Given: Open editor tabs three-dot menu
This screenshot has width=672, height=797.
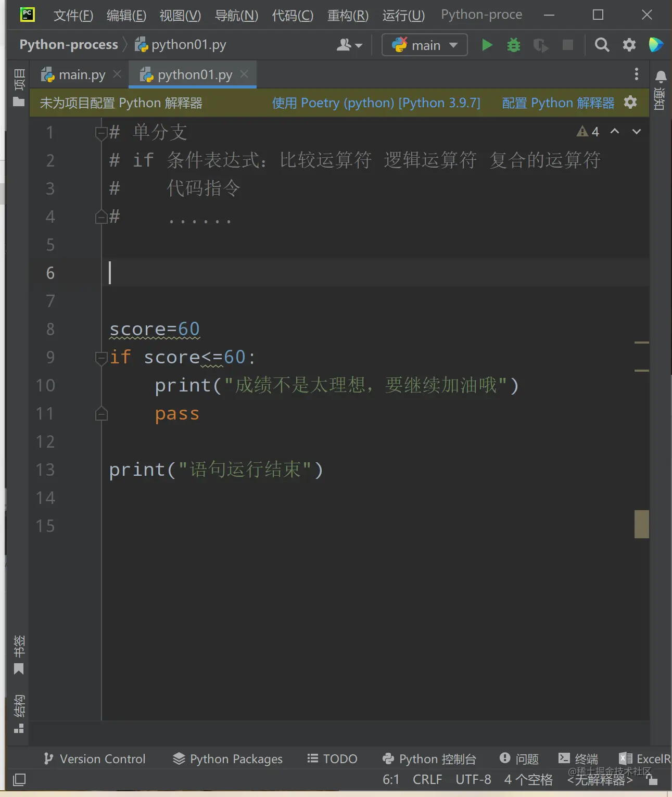Looking at the screenshot, I should [636, 74].
